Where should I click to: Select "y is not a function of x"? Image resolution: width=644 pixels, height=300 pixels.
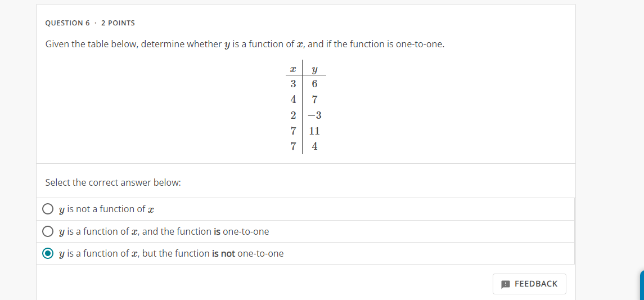point(48,209)
